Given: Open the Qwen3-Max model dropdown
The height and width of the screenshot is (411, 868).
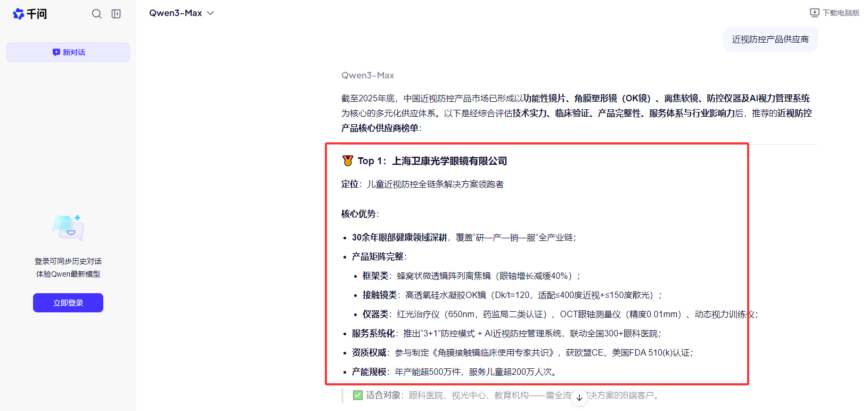Looking at the screenshot, I should (181, 13).
